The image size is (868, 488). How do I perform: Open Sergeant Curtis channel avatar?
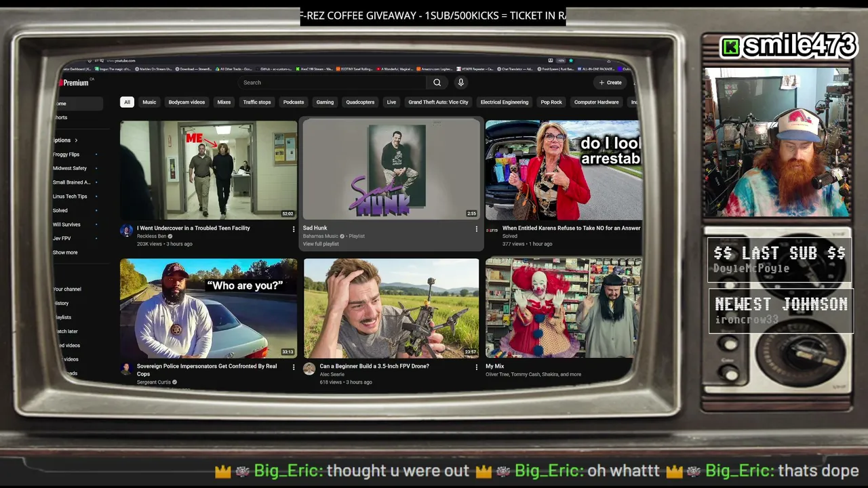click(126, 369)
